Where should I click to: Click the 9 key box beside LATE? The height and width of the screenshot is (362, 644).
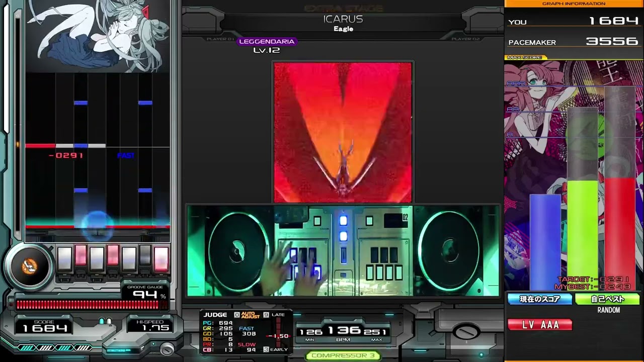(266, 315)
